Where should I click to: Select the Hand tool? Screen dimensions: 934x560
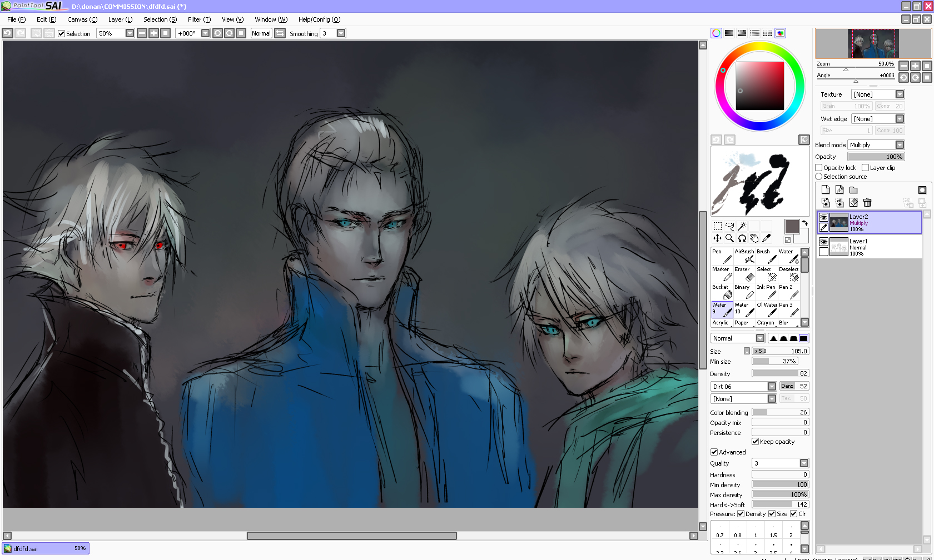click(x=754, y=238)
